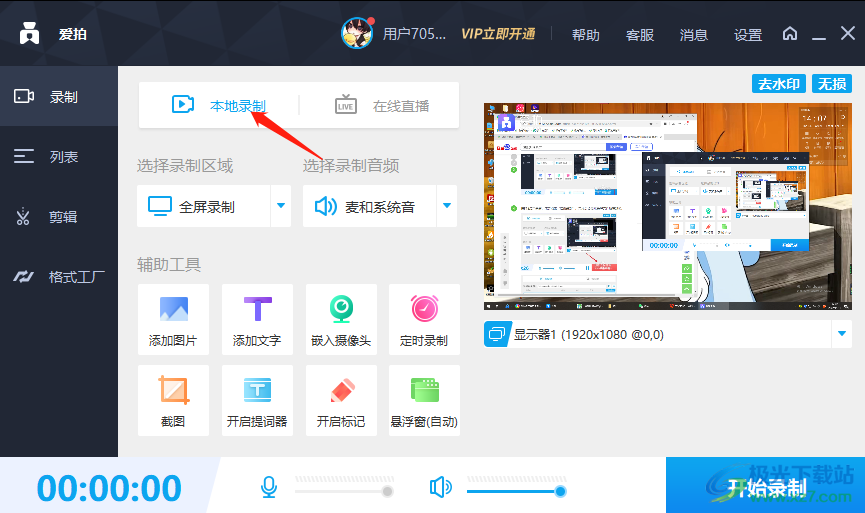
Task: Click the 选择录制区域 label
Action: [185, 165]
